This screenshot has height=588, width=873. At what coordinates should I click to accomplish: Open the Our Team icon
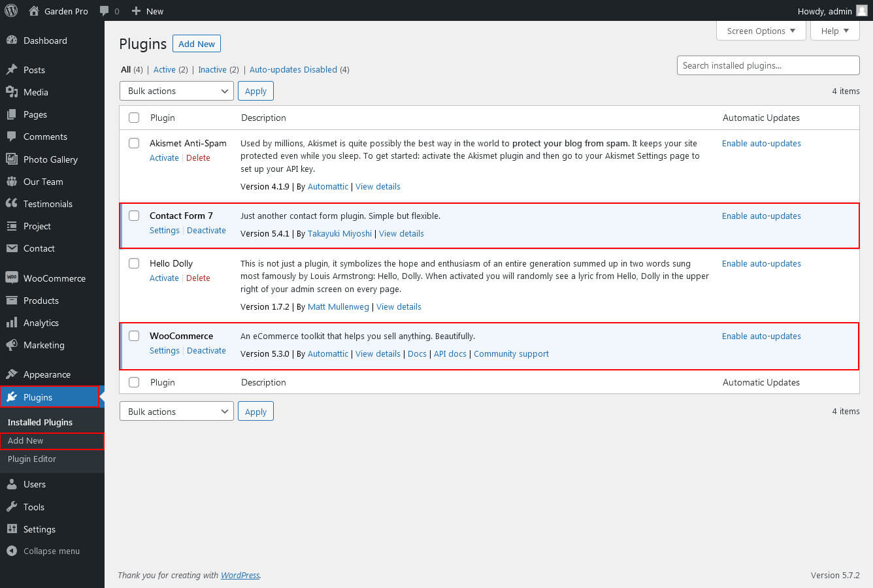coord(11,182)
